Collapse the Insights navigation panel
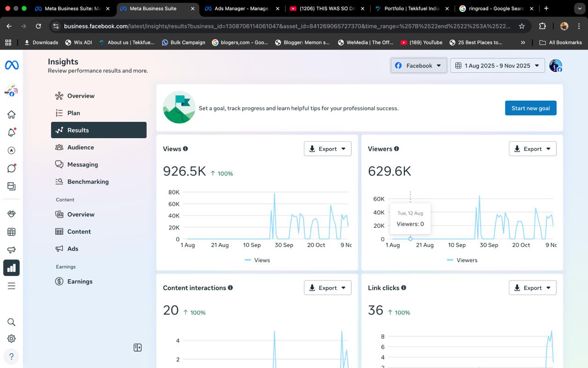This screenshot has height=368, width=588. [137, 348]
